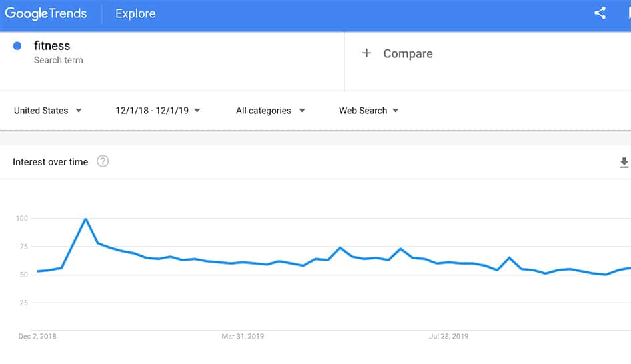Open the Web Search type dropdown
Image resolution: width=631 pixels, height=364 pixels.
(369, 111)
